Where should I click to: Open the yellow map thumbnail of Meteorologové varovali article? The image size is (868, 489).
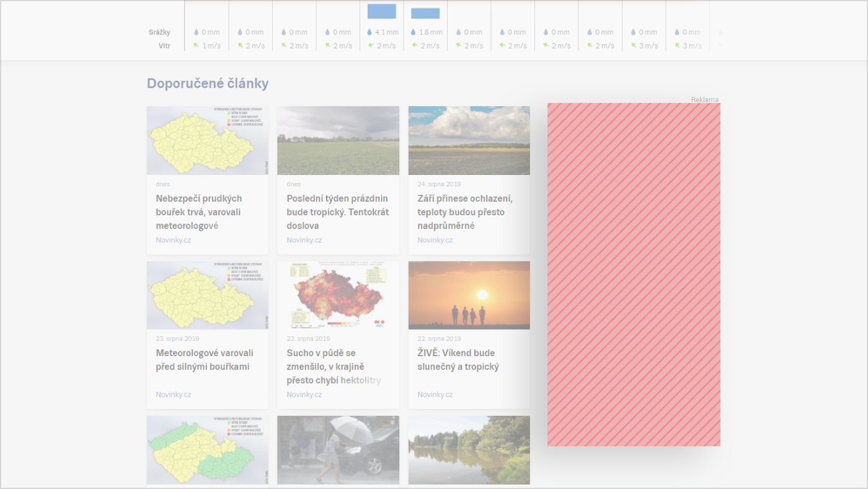[x=208, y=295]
